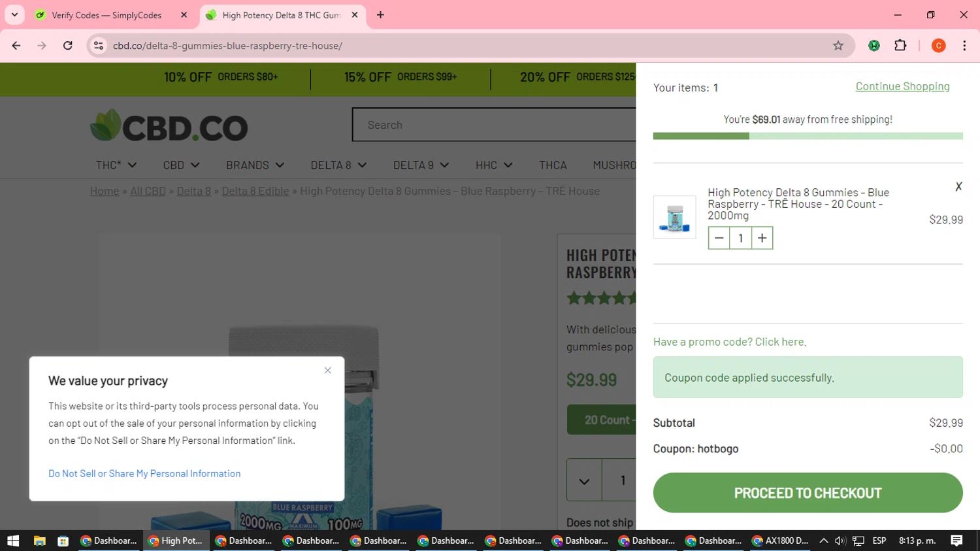Expand the THC* menu
Viewport: 980px width, 551px height.
(116, 165)
